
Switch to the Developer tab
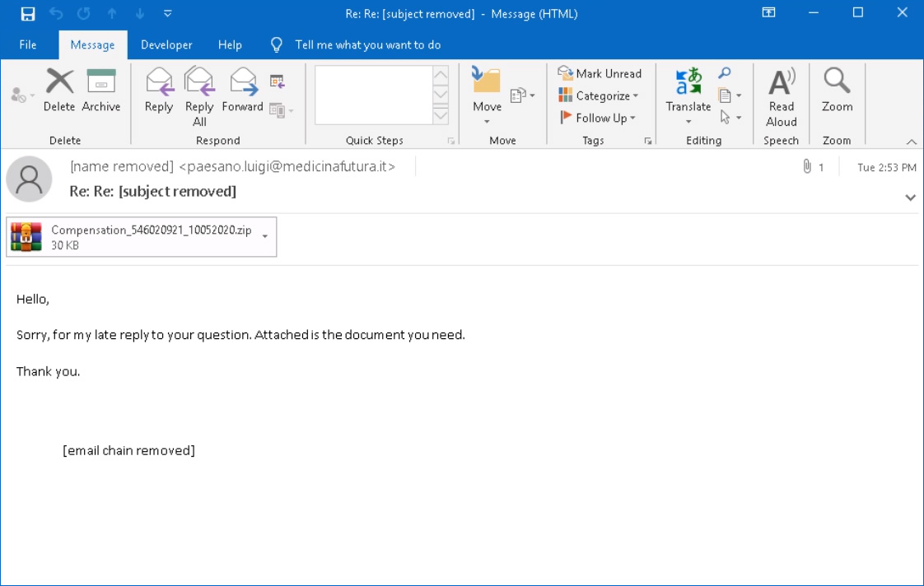coord(166,44)
